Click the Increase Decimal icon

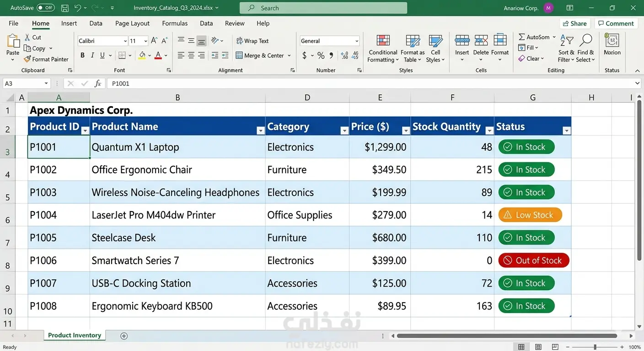(x=345, y=55)
